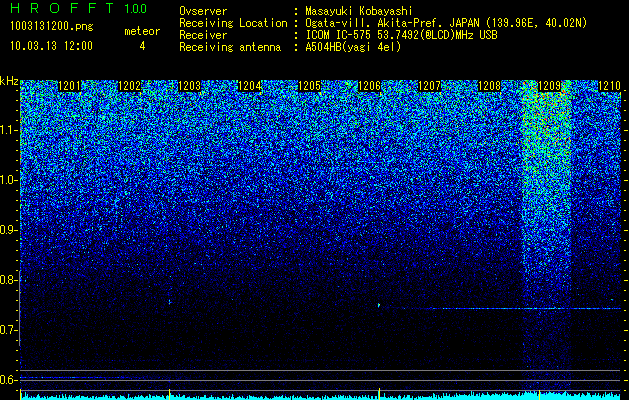
Task: Click the 1204 time marker label
Action: coord(250,86)
